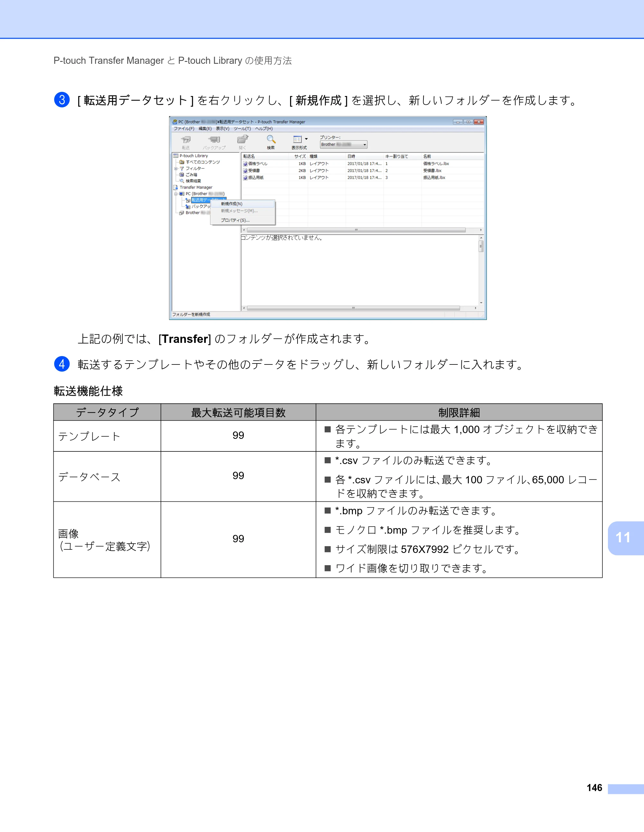Open the ファイル(F) menu

184,129
